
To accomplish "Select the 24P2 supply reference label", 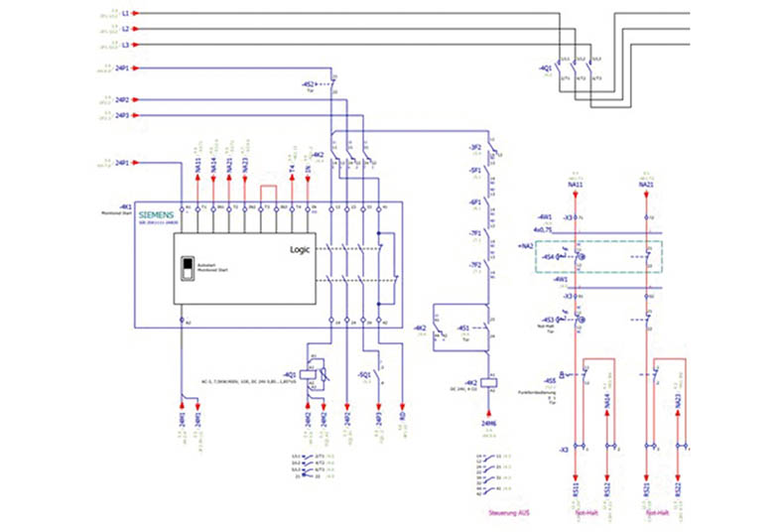I will click(121, 100).
